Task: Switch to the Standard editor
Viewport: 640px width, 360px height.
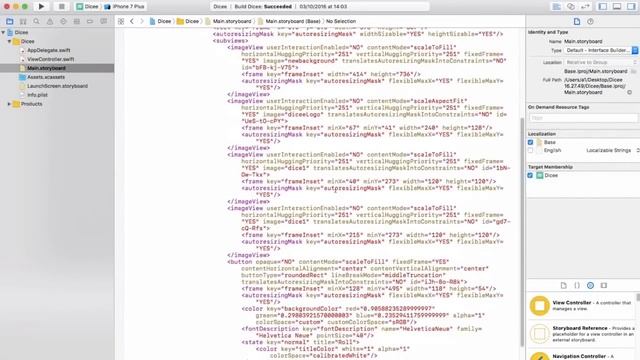Action: 556,7
